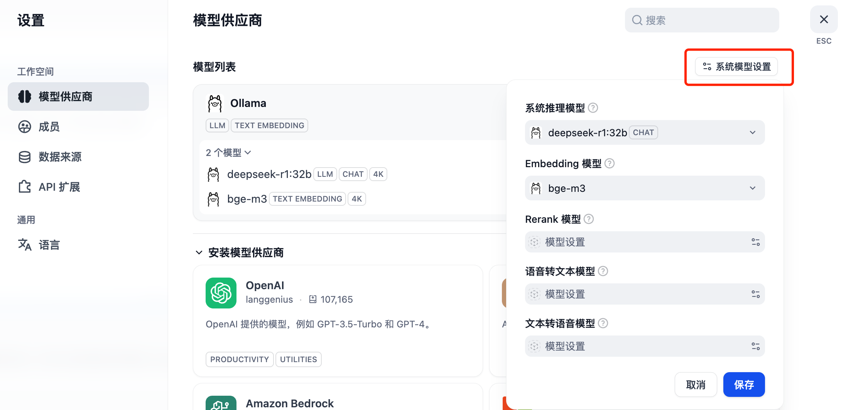The width and height of the screenshot is (868, 410).
Task: Click sliders icon in 文本转语音模型 field
Action: (x=755, y=346)
